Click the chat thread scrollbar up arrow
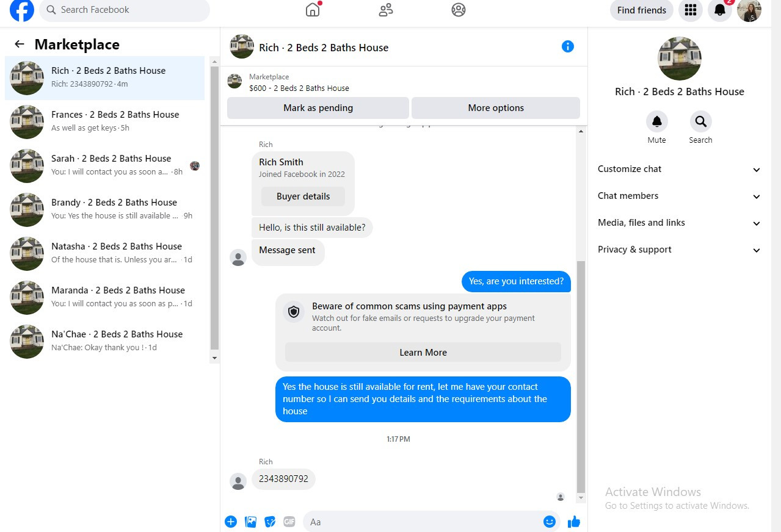The width and height of the screenshot is (781, 532). pyautogui.click(x=581, y=131)
